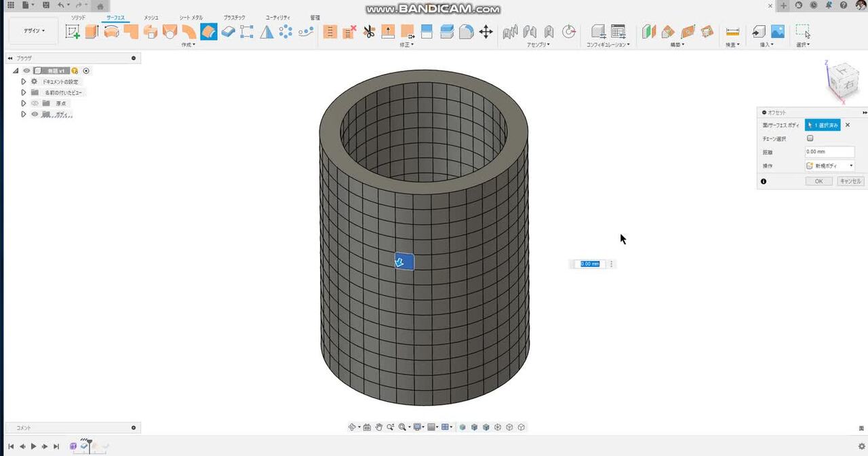The height and width of the screenshot is (456, 868).
Task: Click the 1 selected selection button
Action: pos(823,125)
